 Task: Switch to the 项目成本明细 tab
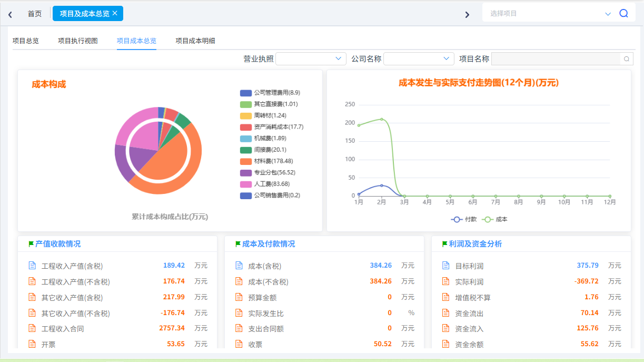point(194,40)
